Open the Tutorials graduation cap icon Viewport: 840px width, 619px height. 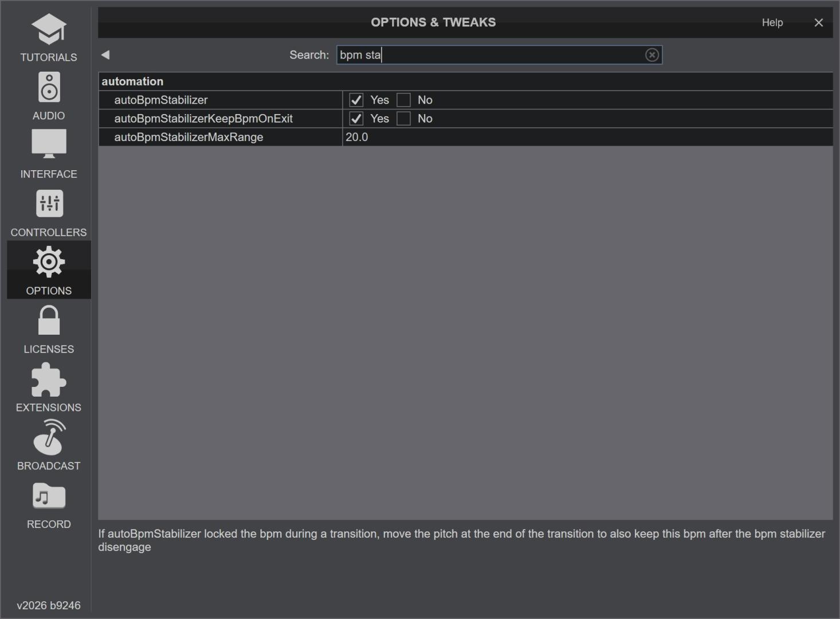[49, 30]
